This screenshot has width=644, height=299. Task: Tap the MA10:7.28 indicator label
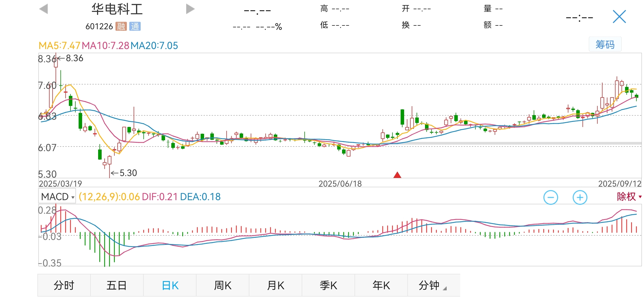tap(105, 45)
